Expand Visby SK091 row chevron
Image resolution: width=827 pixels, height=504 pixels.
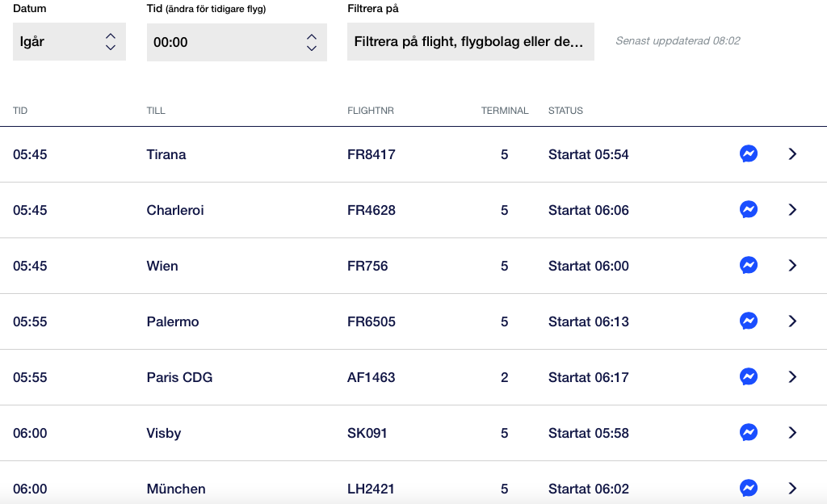[792, 433]
